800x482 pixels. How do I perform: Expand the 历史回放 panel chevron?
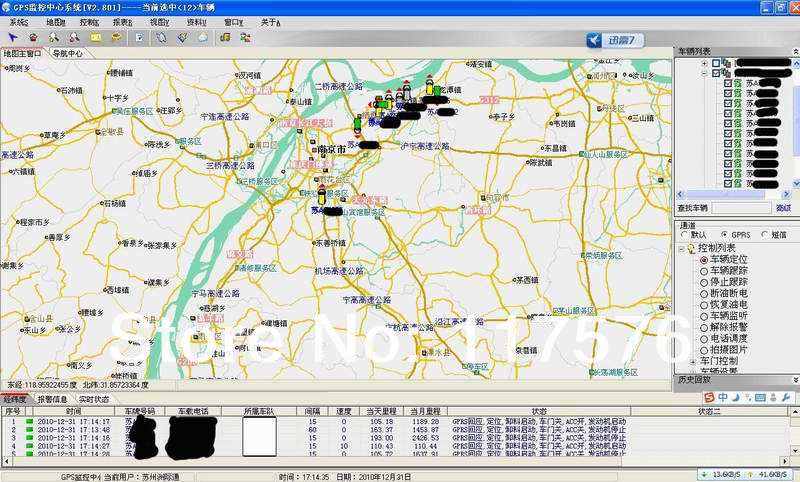795,380
